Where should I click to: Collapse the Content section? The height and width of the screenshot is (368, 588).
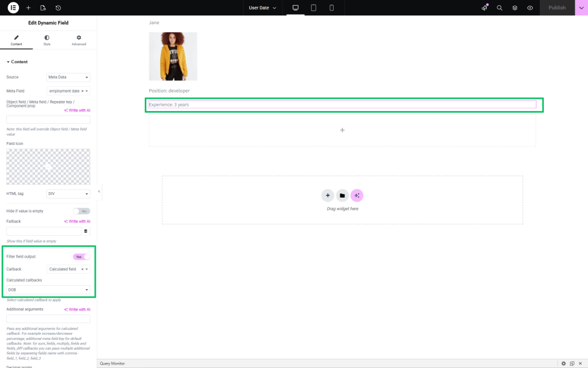click(x=17, y=62)
